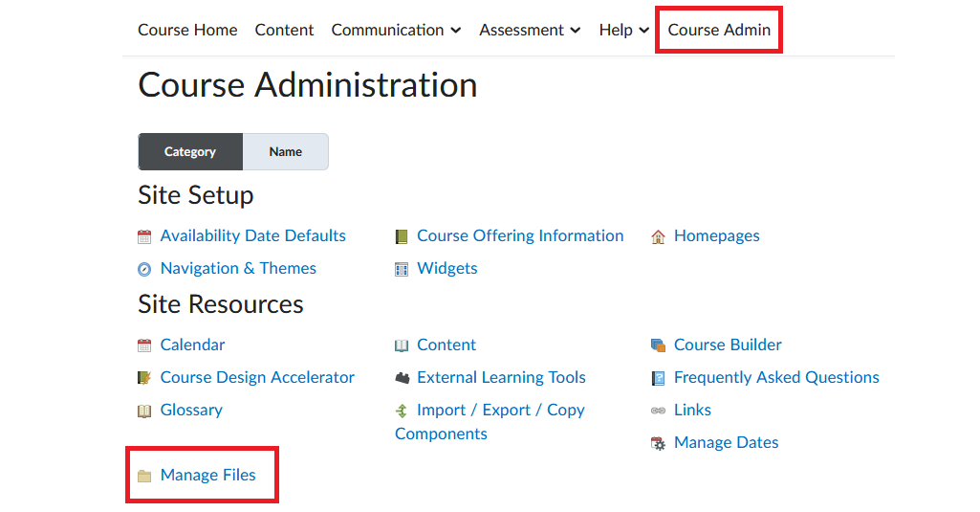Click the Site Setup section heading
The height and width of the screenshot is (512, 980).
point(196,194)
